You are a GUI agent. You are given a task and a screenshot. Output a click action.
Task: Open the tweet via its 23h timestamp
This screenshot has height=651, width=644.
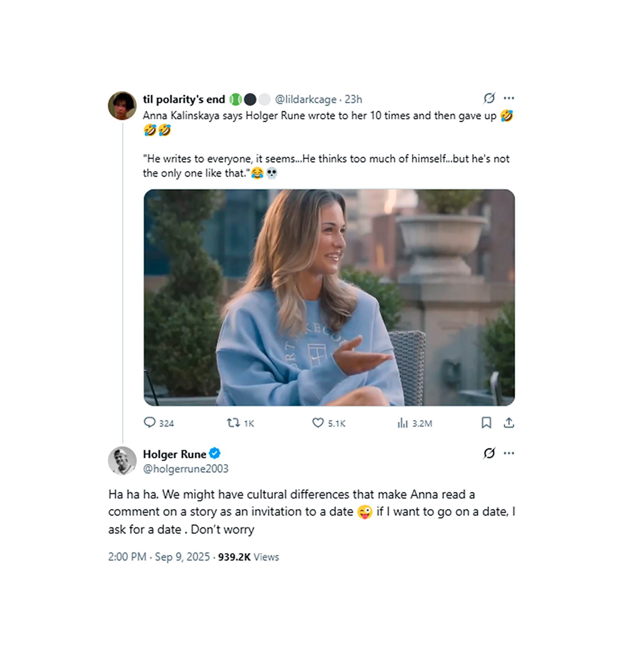click(x=353, y=100)
